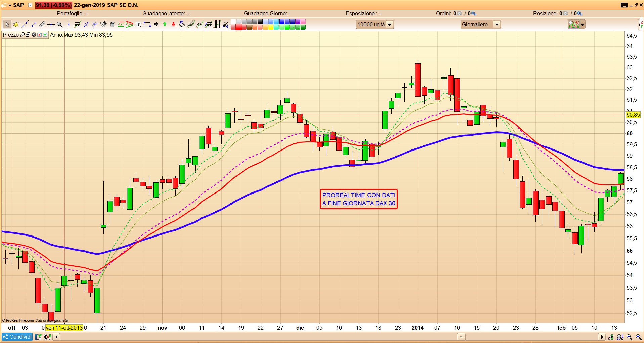Screen dimensions: 644x343
Task: Select the trend line drawing tool
Action: (25, 24)
